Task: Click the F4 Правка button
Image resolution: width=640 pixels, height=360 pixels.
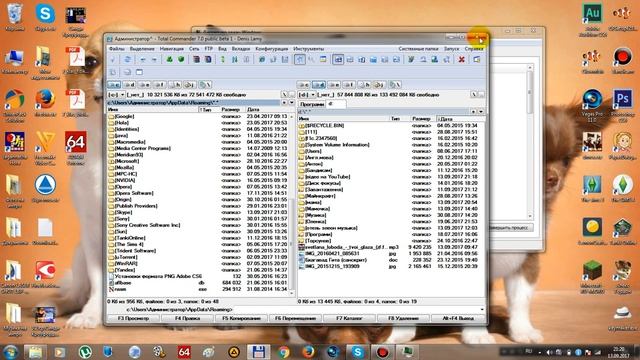Action: (187, 318)
